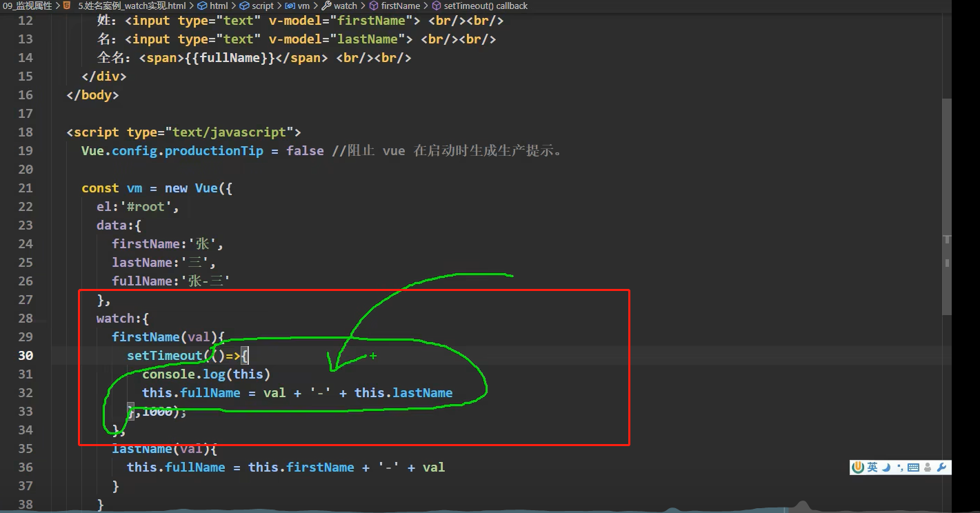This screenshot has width=980, height=513.
Task: Click "const" keyword on line 21
Action: coord(100,188)
